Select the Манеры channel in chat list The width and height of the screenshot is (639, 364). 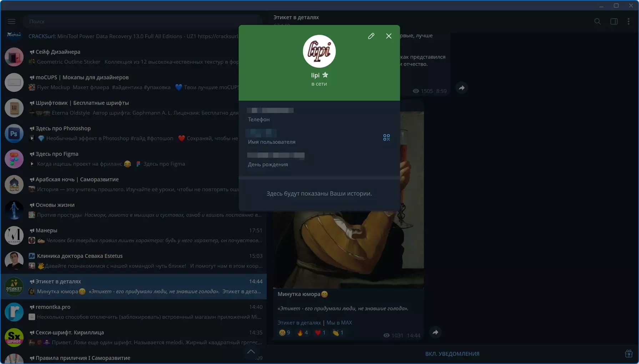pos(134,236)
